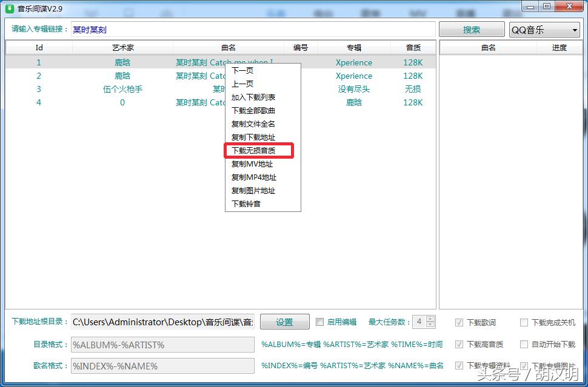The width and height of the screenshot is (588, 387).
Task: Open the 设置 settings dialog
Action: tap(284, 322)
